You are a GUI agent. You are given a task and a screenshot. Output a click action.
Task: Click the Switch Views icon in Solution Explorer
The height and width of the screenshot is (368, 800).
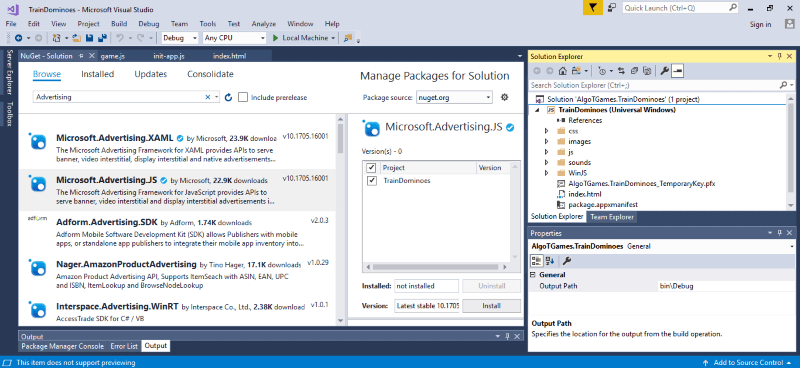577,71
